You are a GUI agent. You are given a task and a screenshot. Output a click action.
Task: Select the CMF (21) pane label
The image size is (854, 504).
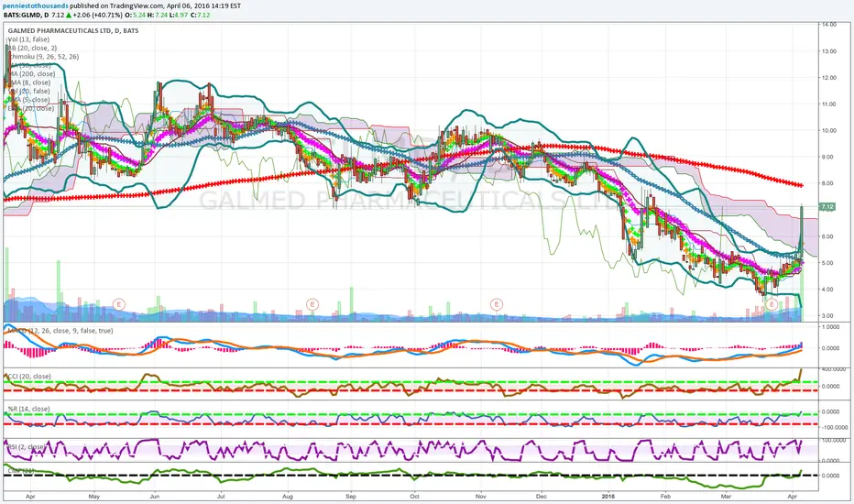tap(21, 470)
